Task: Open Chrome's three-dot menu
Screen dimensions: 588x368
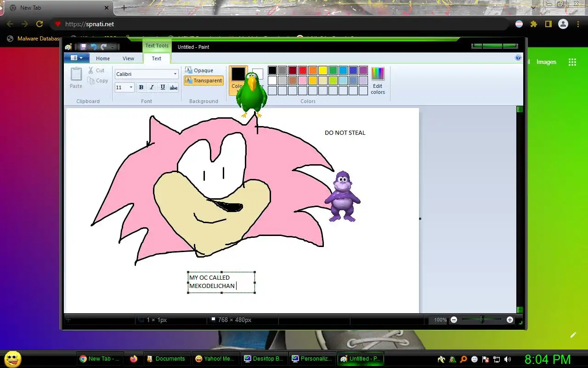Action: tap(578, 24)
